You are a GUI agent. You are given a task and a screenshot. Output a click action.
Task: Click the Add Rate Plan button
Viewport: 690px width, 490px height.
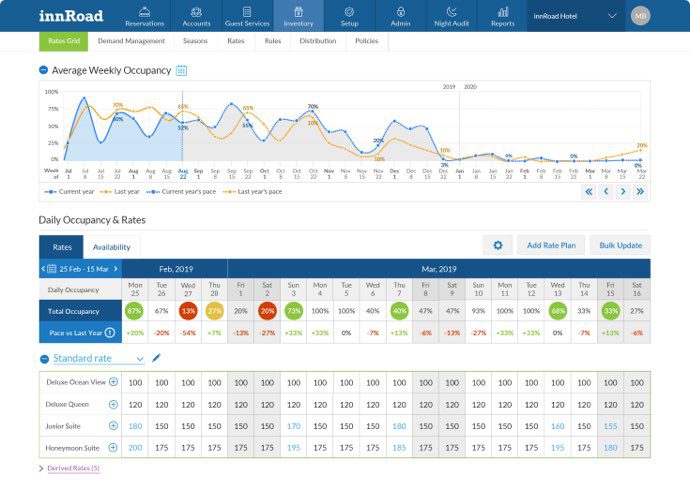[551, 245]
